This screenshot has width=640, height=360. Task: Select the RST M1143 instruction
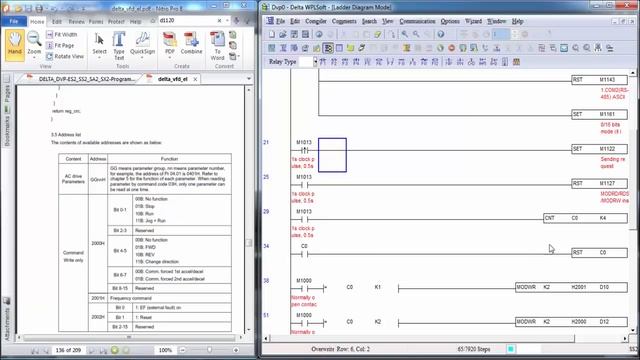point(599,80)
